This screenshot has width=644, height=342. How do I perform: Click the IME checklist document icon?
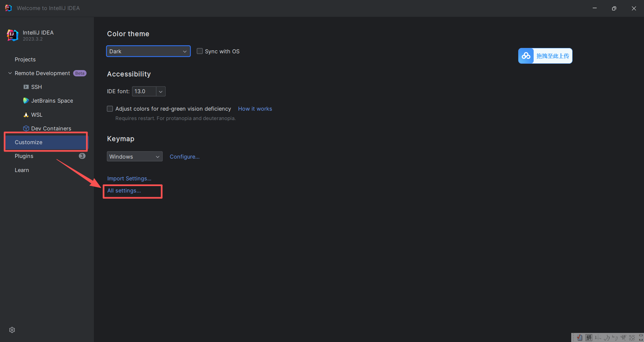[x=580, y=338]
